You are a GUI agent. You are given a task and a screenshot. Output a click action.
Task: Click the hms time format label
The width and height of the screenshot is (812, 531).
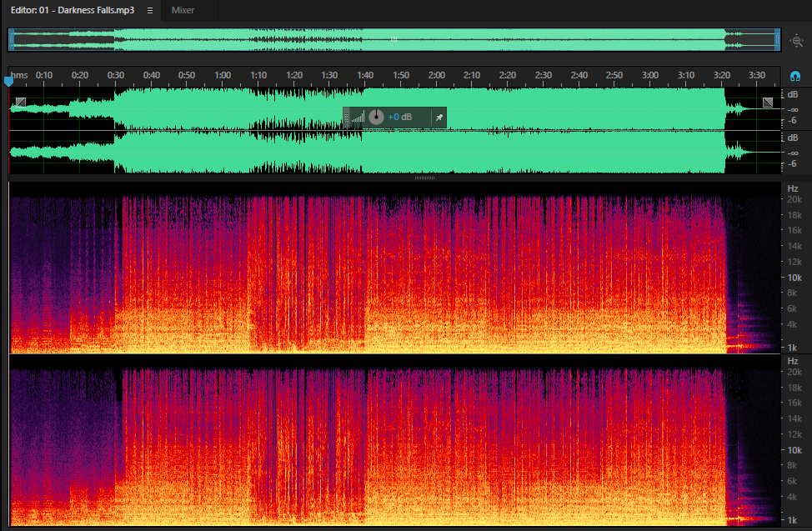coord(20,76)
